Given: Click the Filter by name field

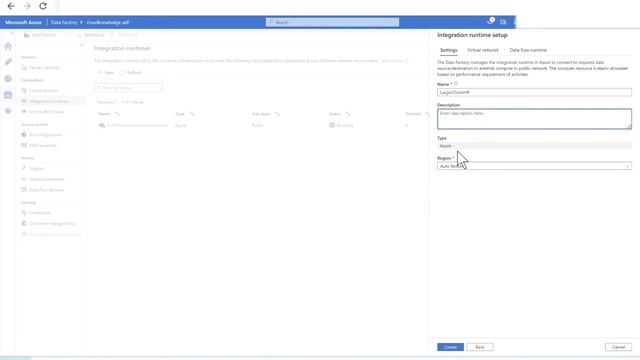Looking at the screenshot, I should (x=128, y=88).
